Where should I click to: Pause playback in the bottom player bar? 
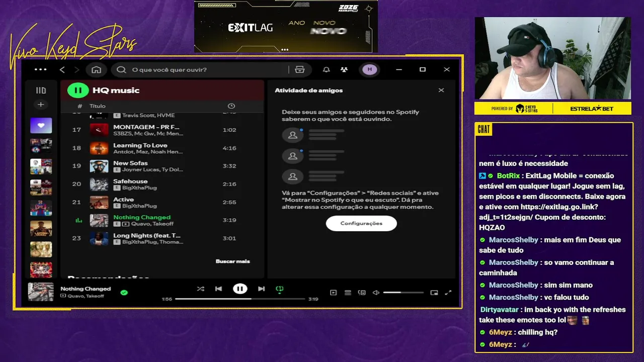tap(240, 289)
